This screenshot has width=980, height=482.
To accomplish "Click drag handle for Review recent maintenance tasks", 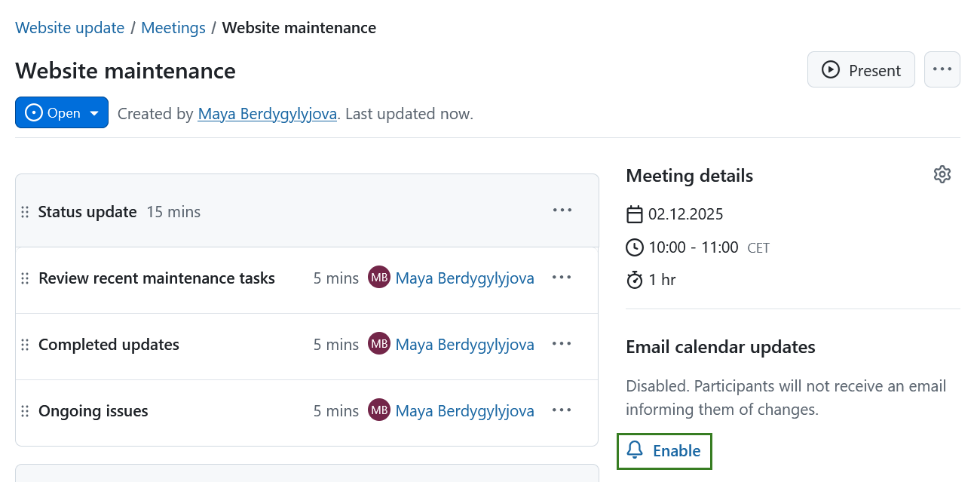I will tap(25, 278).
